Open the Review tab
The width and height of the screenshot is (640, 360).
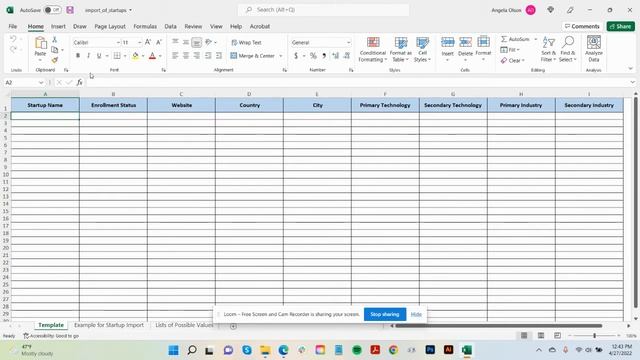point(193,26)
